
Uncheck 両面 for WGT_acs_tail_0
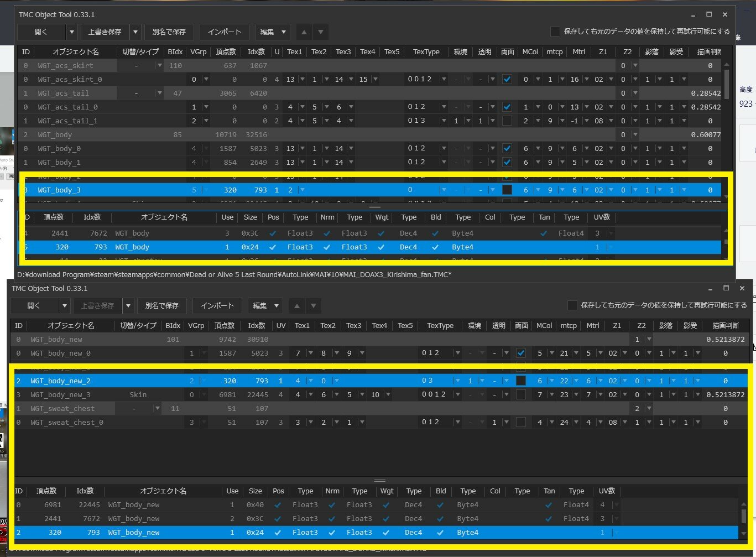[x=507, y=107]
